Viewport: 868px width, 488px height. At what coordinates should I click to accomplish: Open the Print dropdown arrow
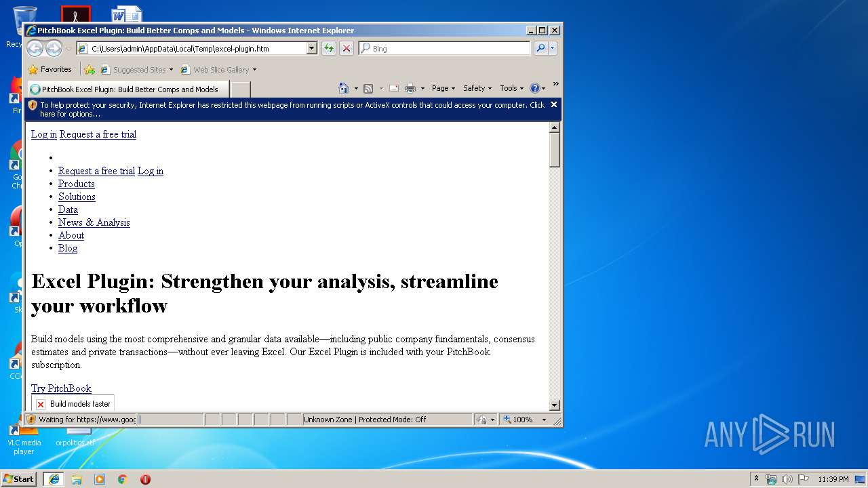click(422, 89)
